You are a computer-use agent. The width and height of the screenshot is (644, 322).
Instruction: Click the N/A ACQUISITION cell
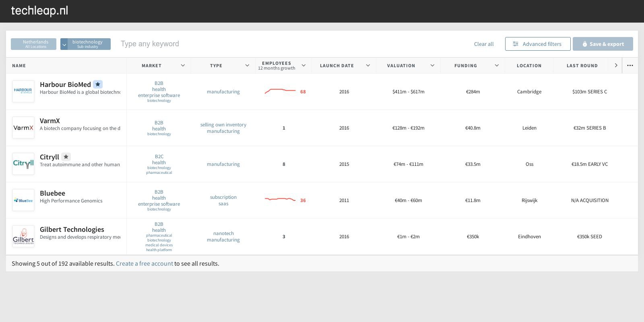[590, 200]
